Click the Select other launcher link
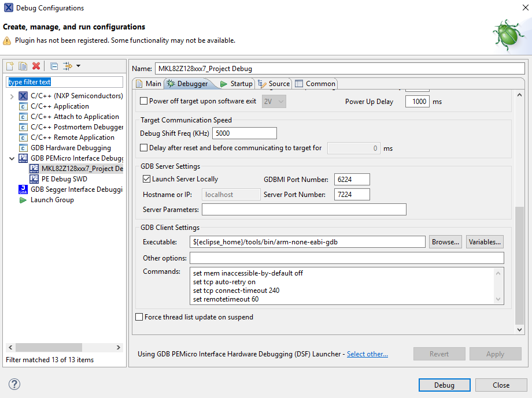The height and width of the screenshot is (398, 532). 367,354
